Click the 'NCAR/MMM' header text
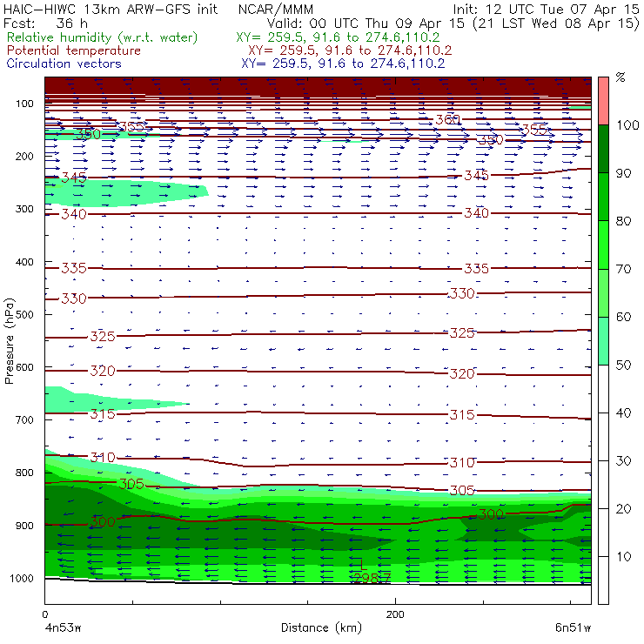 [276, 10]
